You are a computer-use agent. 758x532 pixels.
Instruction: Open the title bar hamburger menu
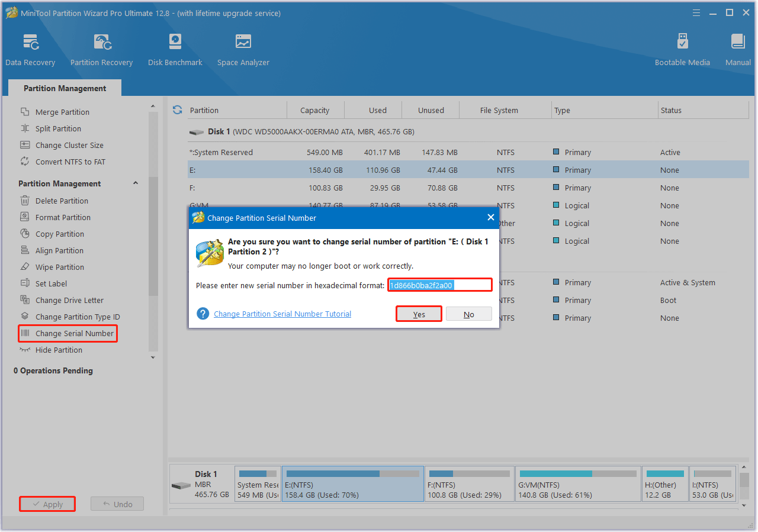click(x=696, y=12)
